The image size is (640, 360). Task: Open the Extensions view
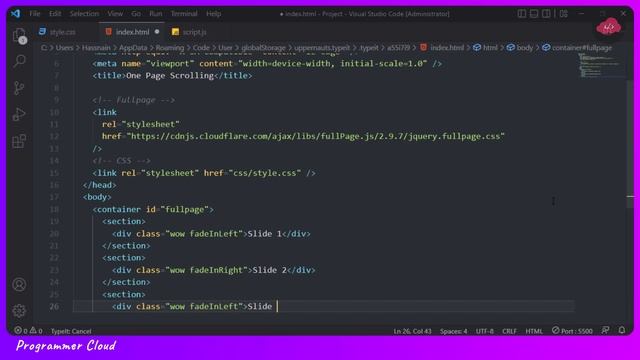19,142
